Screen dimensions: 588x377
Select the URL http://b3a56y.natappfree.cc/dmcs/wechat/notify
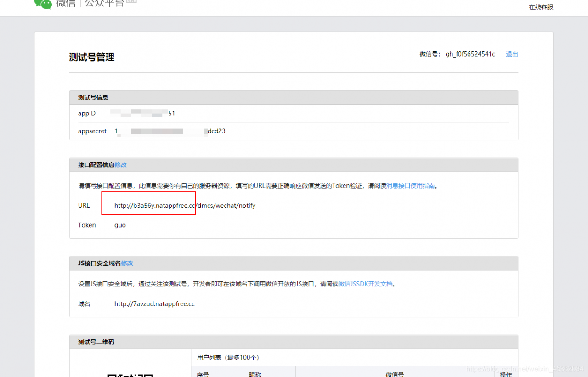coord(185,206)
